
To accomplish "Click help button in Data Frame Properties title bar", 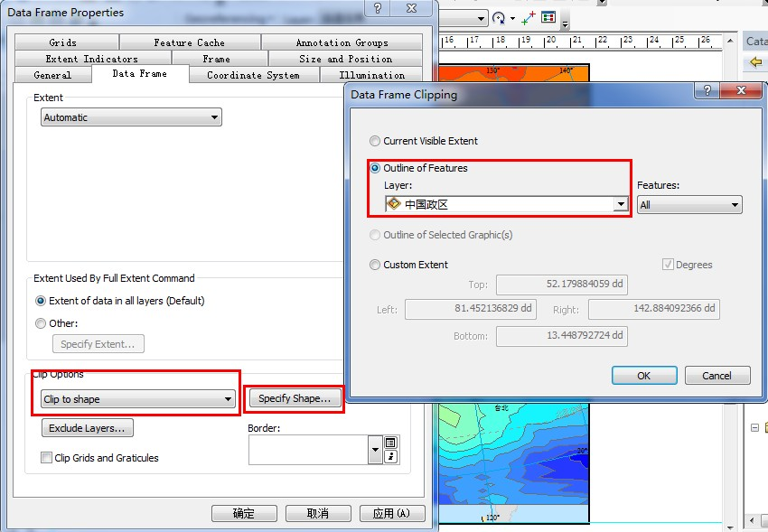I will [379, 9].
